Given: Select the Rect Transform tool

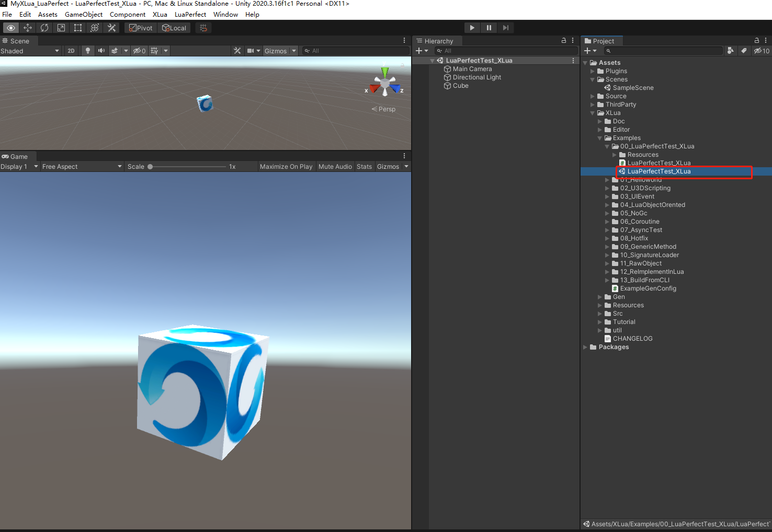Looking at the screenshot, I should 77,28.
